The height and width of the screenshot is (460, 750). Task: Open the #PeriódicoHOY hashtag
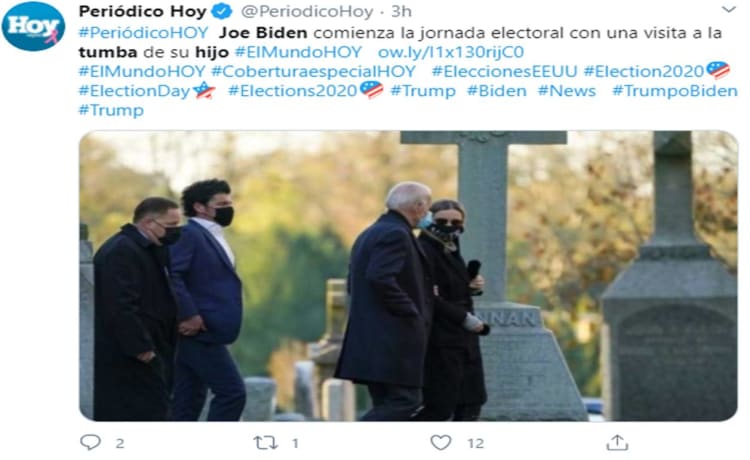pos(143,33)
